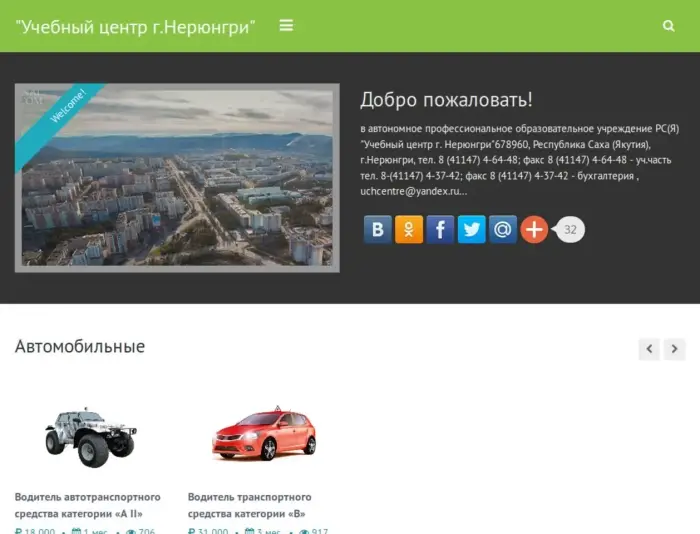Click the search magnifier icon
The height and width of the screenshot is (534, 700).
669,26
